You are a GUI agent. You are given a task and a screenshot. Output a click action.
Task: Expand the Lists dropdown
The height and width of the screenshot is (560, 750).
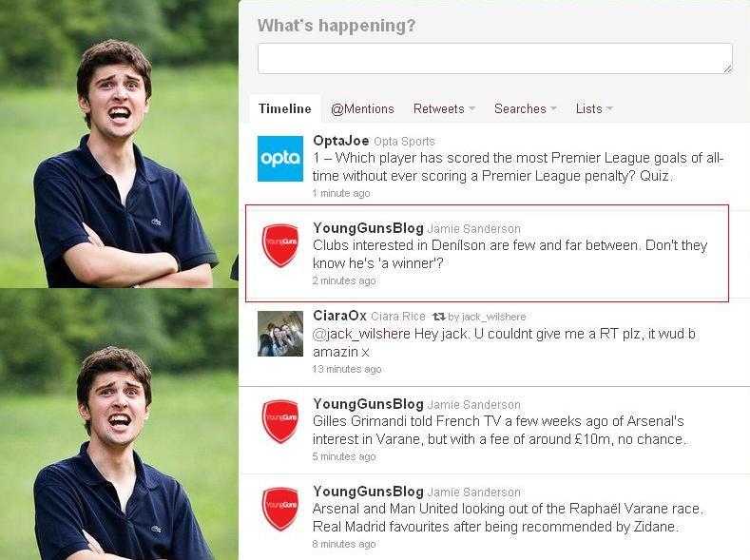(x=594, y=109)
